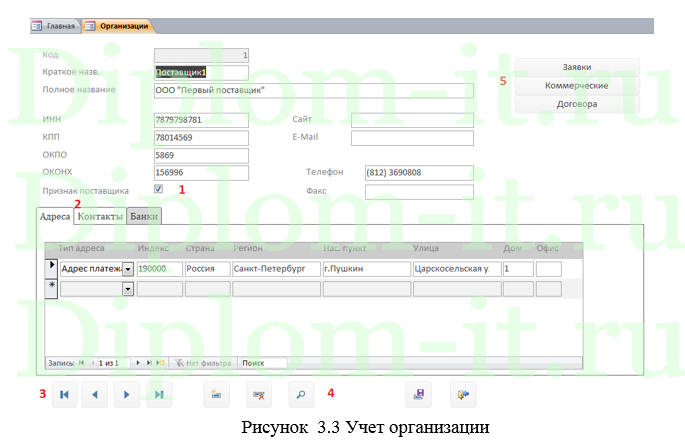Viewport: 685px width, 443px height.
Task: Close the form with door icon
Action: coord(463,395)
